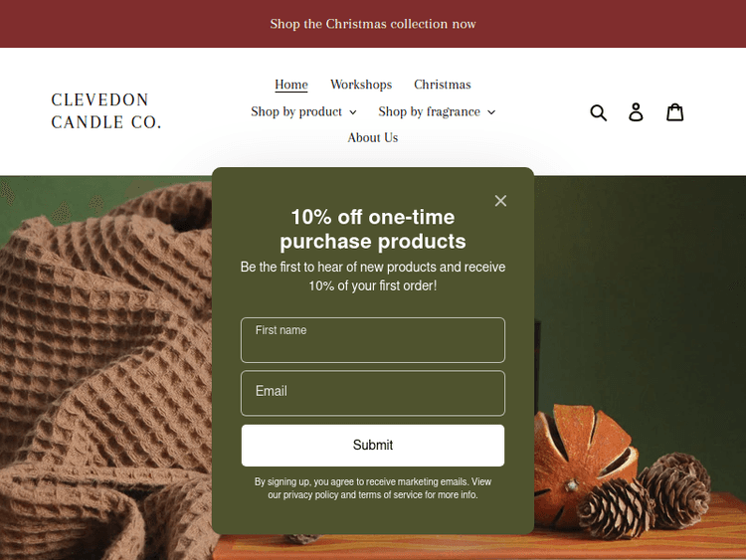Expand the Shop by product chevron
The height and width of the screenshot is (560, 746).
pos(353,112)
